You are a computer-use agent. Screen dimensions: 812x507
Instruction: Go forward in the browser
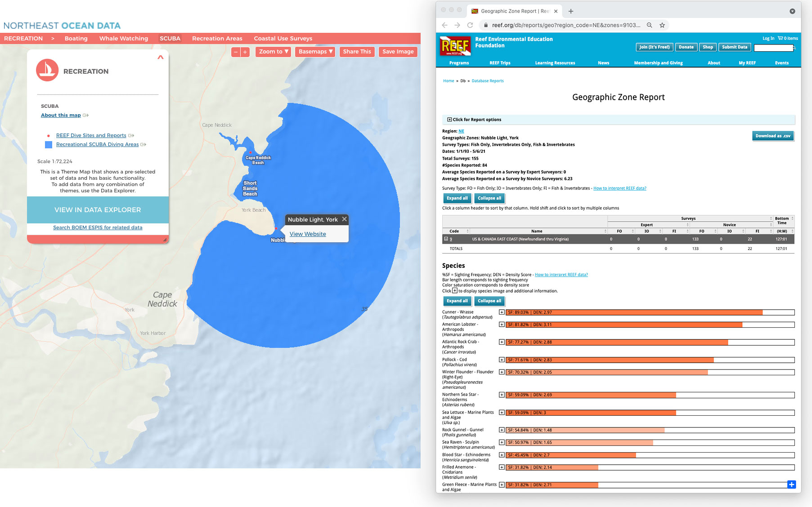[x=457, y=25]
